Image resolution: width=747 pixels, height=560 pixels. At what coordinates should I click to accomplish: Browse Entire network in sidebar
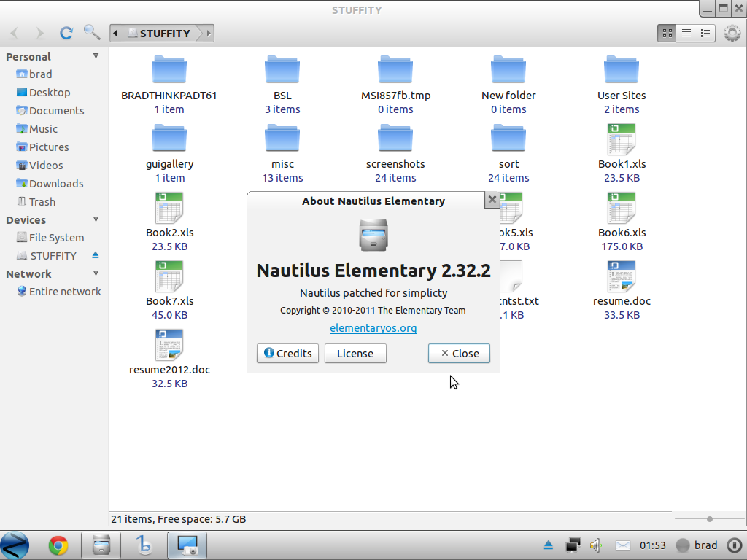59,292
